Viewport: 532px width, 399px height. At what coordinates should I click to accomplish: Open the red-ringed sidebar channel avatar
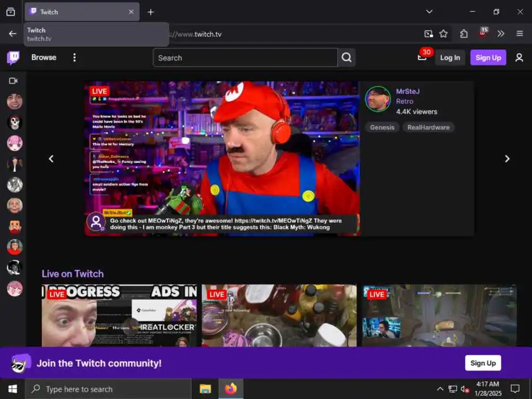15,247
